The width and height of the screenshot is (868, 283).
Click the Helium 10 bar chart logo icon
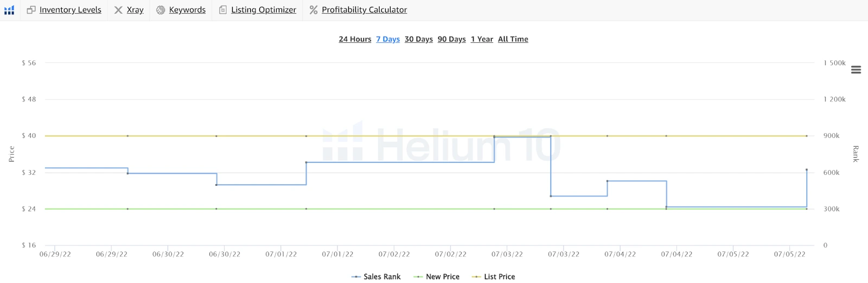click(x=9, y=10)
